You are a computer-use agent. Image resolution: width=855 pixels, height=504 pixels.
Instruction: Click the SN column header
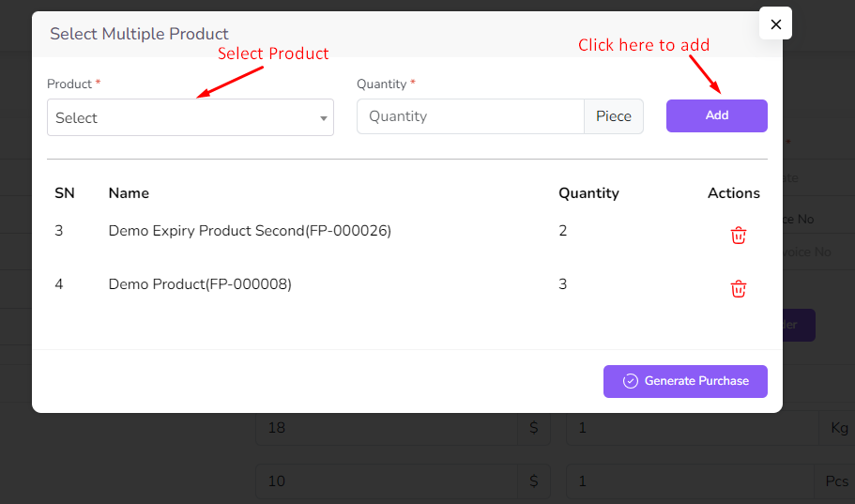pos(64,193)
